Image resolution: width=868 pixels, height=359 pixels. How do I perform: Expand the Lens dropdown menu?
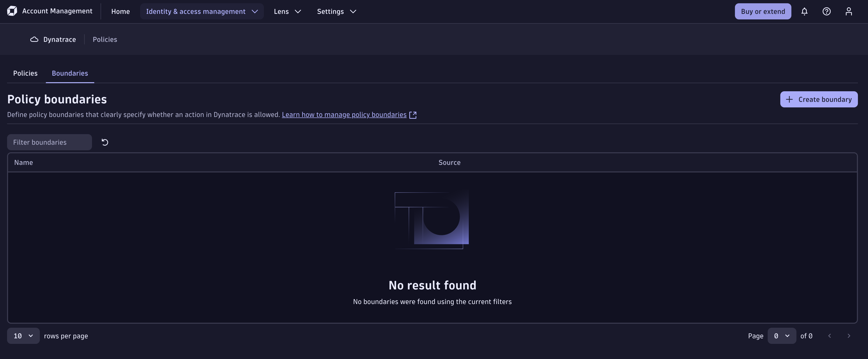[287, 11]
